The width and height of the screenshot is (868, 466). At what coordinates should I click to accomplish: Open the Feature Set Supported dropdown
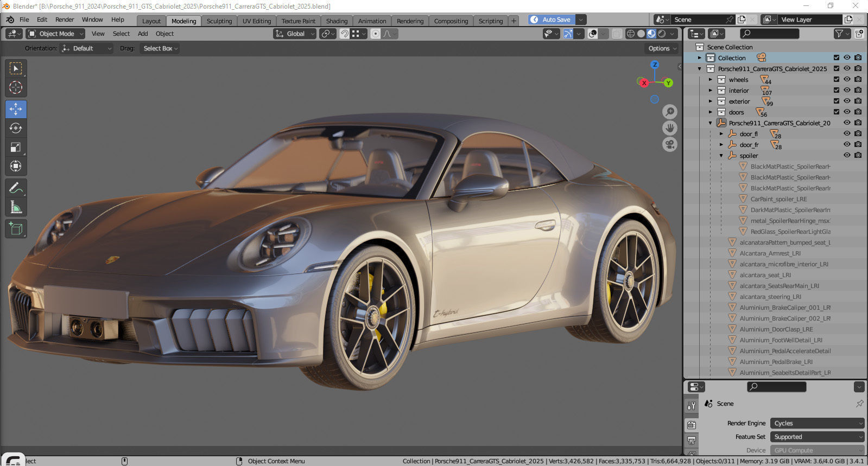pyautogui.click(x=818, y=437)
